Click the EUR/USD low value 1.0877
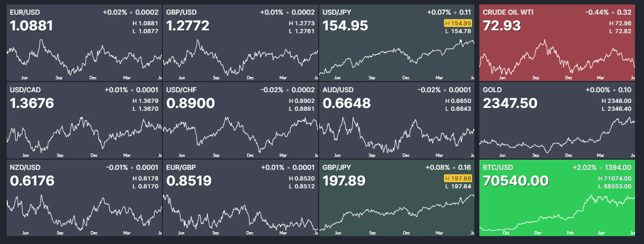This screenshot has height=244, width=644. [x=145, y=31]
